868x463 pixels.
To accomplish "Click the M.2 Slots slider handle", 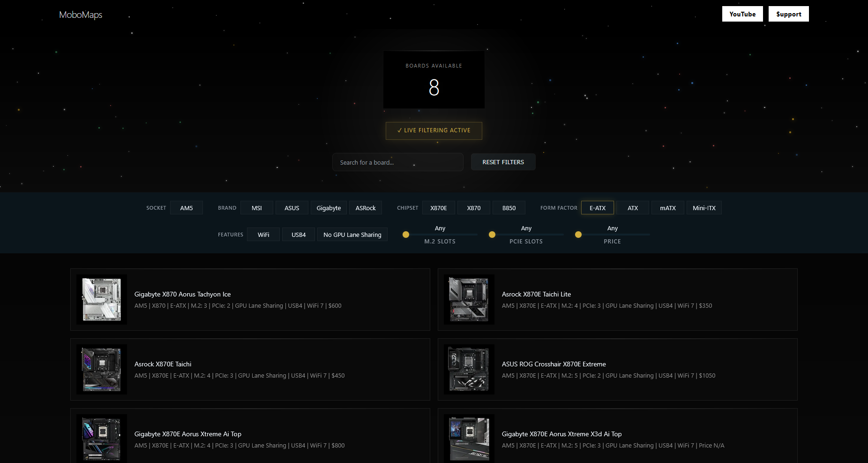I will point(406,235).
